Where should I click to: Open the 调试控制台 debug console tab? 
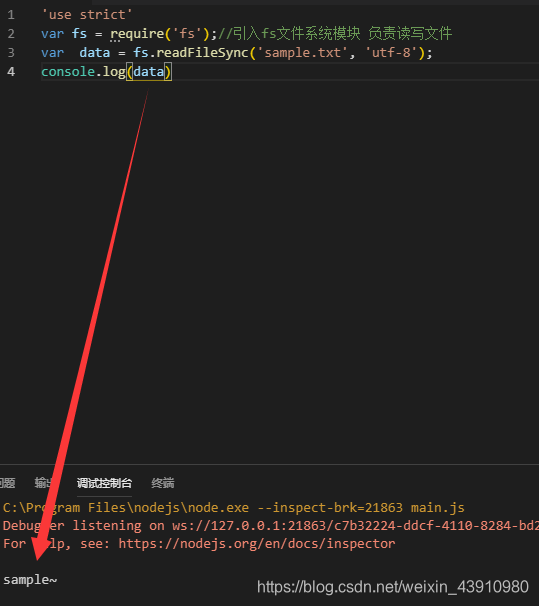pyautogui.click(x=104, y=483)
